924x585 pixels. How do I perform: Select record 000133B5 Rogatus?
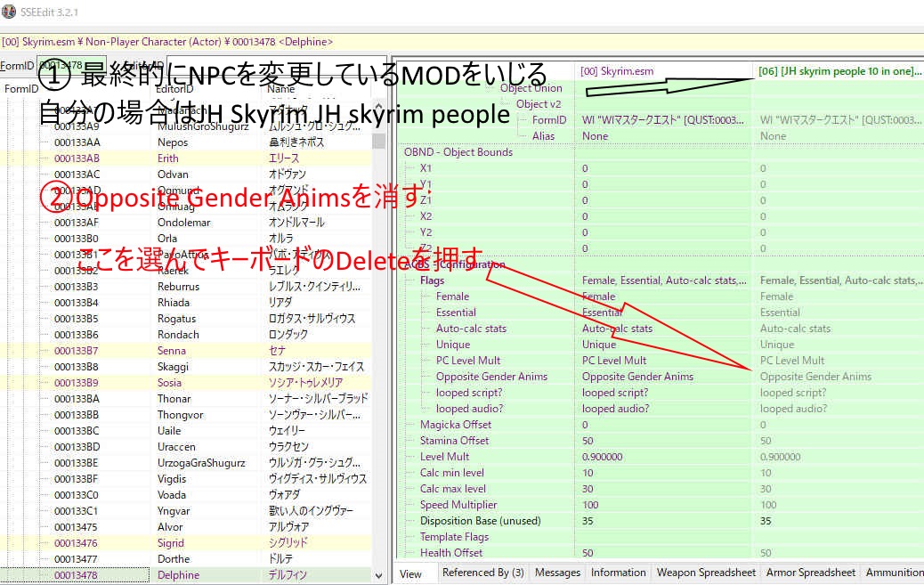[186, 319]
